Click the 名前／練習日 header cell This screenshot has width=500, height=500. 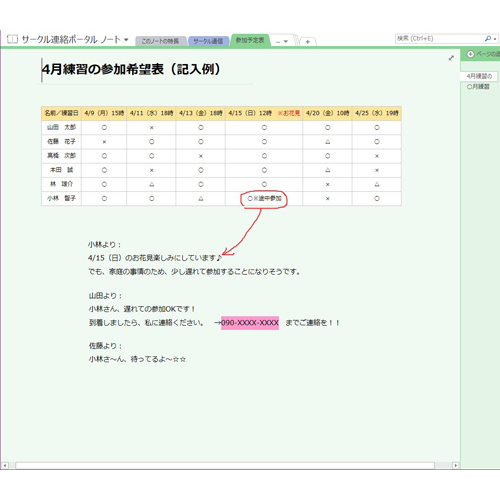click(62, 113)
